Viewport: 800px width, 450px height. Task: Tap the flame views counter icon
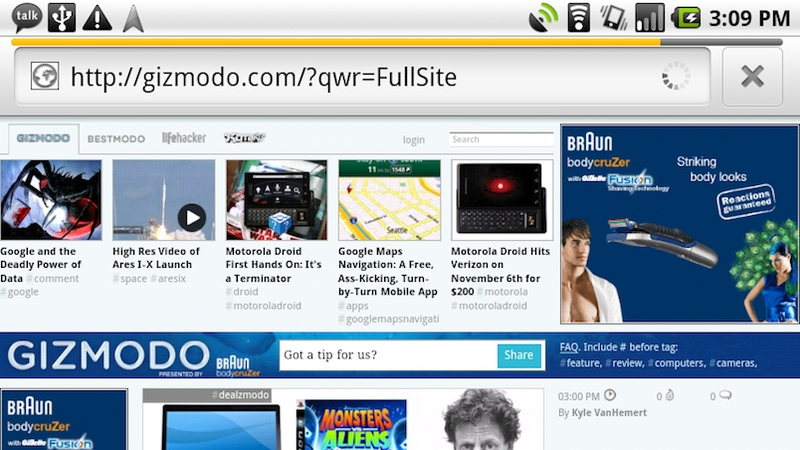[x=670, y=395]
